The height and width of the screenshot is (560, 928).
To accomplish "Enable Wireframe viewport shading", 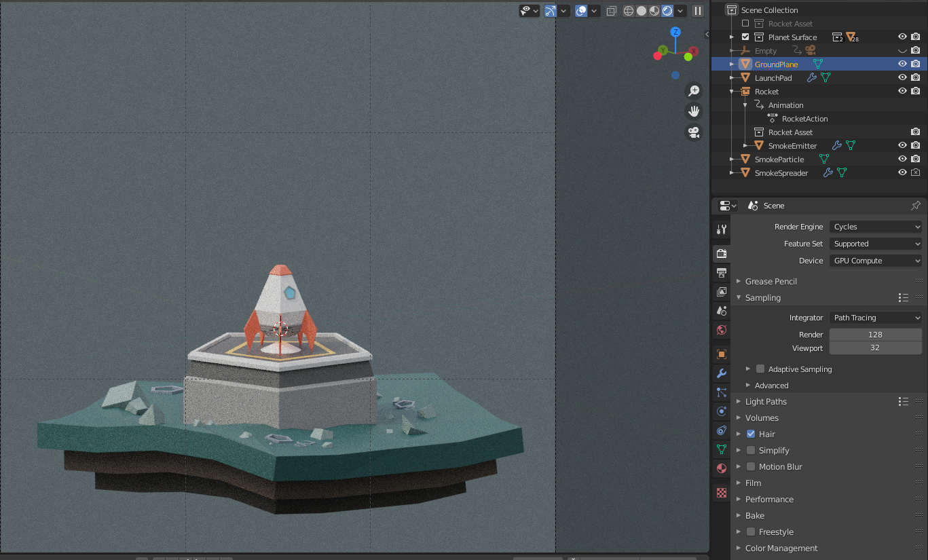I will pyautogui.click(x=629, y=11).
